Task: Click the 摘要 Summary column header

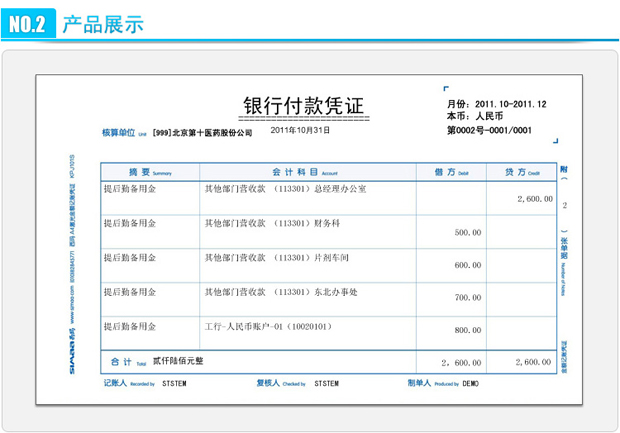Action: (150, 172)
